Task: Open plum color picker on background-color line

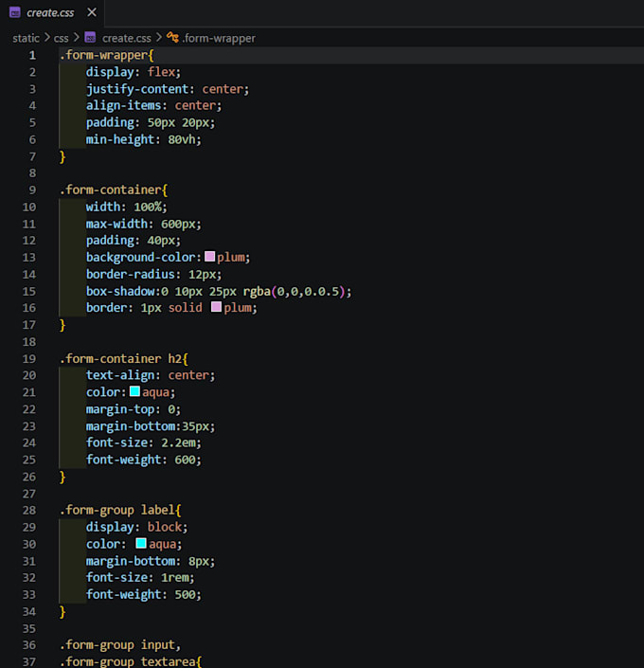Action: pyautogui.click(x=209, y=257)
